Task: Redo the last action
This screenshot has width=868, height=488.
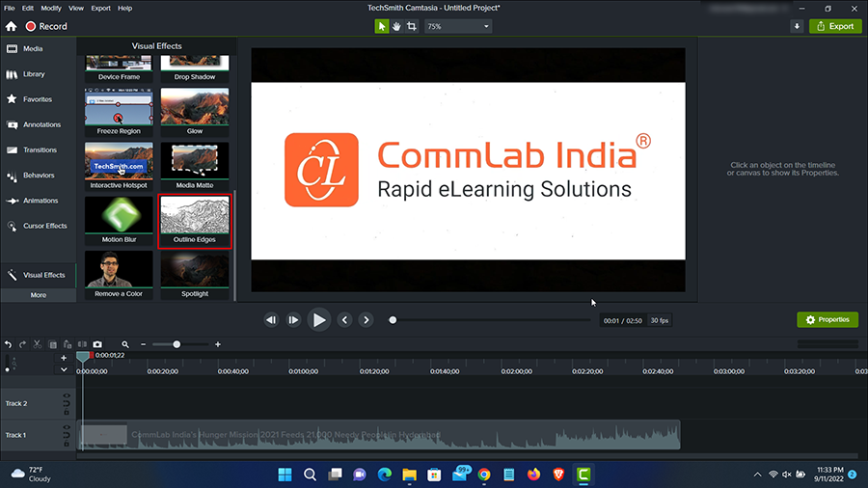Action: (x=23, y=344)
